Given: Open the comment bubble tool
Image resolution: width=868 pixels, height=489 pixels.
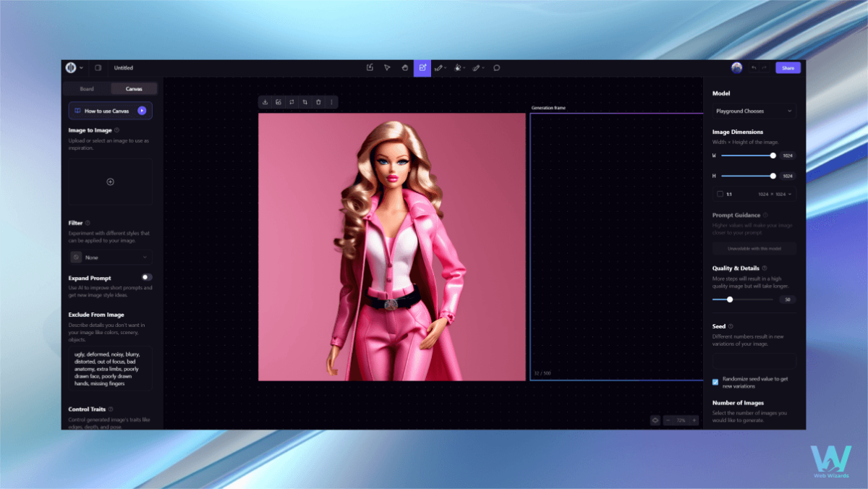Looking at the screenshot, I should (x=497, y=68).
